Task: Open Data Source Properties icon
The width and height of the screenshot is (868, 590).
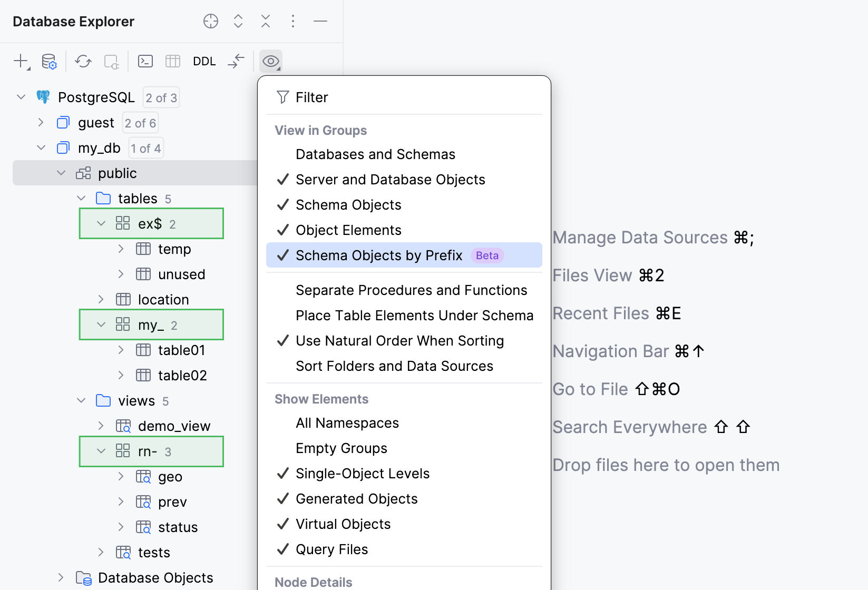Action: coord(49,61)
